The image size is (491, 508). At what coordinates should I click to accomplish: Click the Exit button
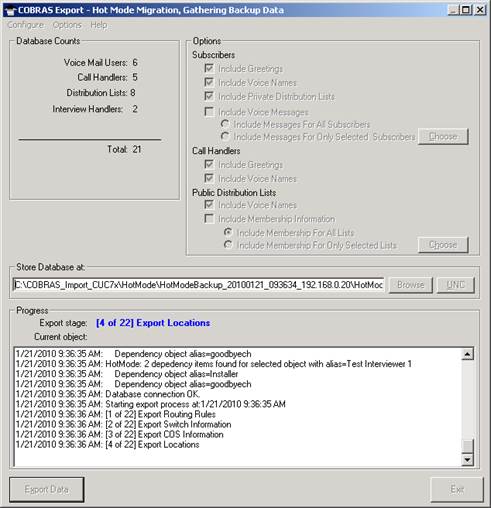pos(457,489)
